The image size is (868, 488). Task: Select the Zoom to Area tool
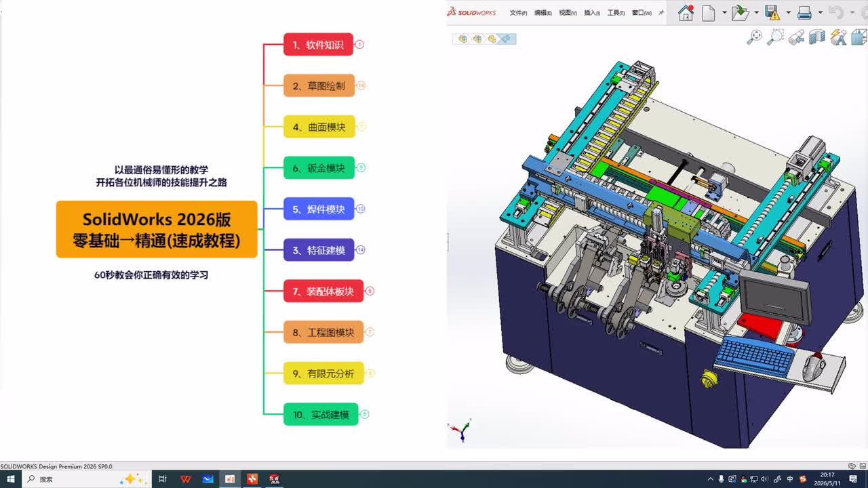[x=775, y=37]
